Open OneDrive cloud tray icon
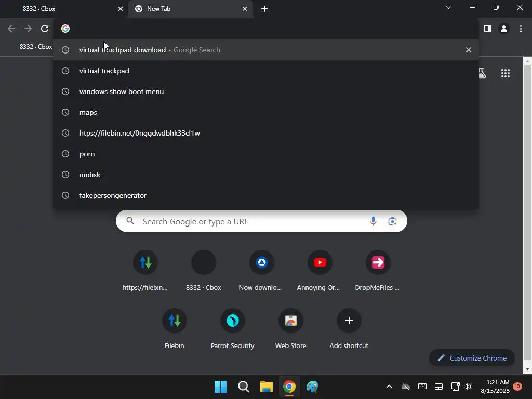 click(406, 387)
